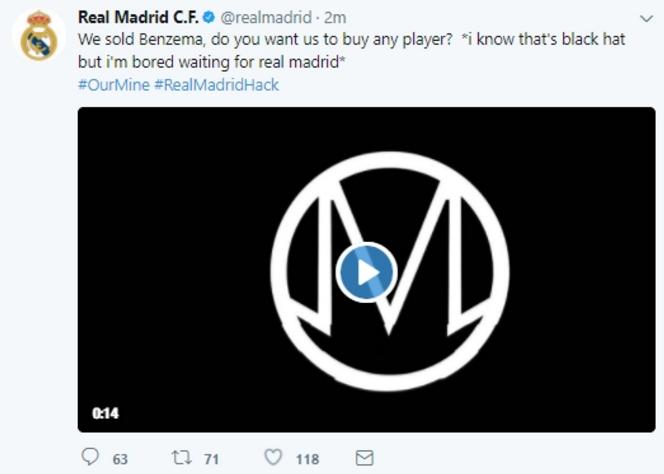Click the 0:14 video duration label

pyautogui.click(x=105, y=413)
